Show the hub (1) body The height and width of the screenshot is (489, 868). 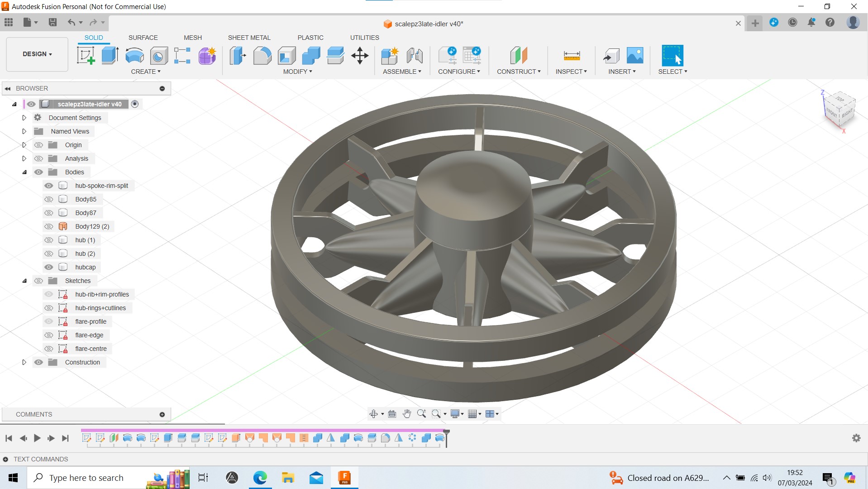(x=49, y=240)
